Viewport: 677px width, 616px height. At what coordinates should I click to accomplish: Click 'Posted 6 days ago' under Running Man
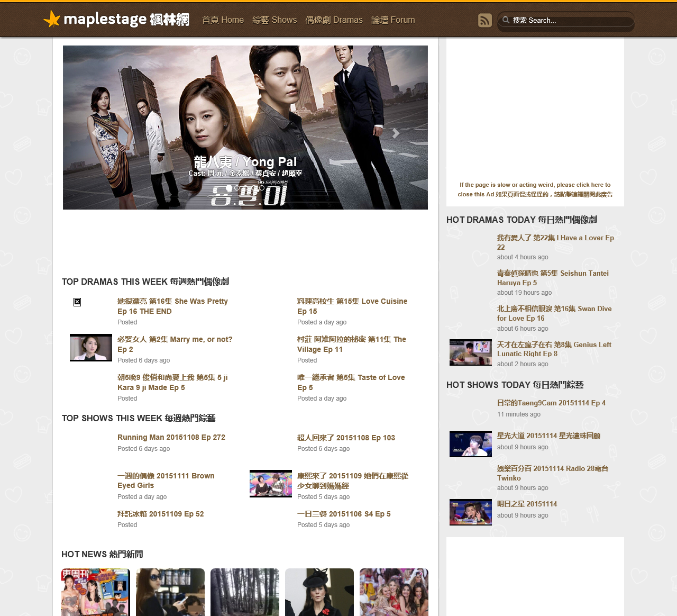pos(143,449)
